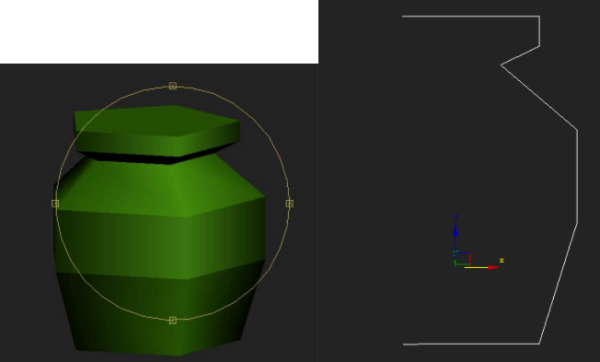The width and height of the screenshot is (600, 362).
Task: Select the white profile spline line
Action: coord(577,176)
